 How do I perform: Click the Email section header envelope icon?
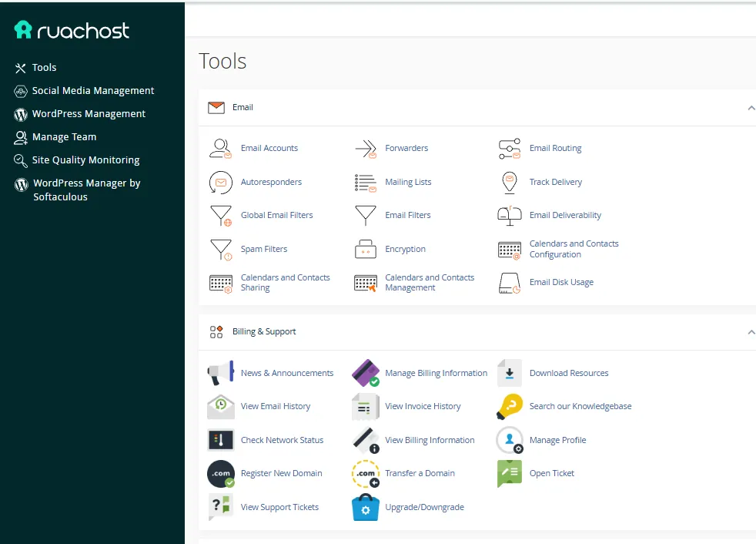point(216,108)
